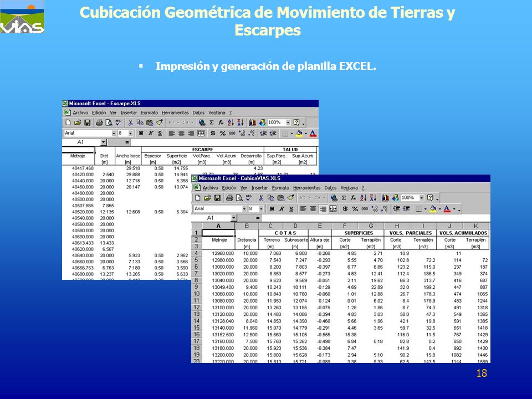
Task: Open Arial font dropdown in Escarpe.XLS window
Action: click(x=114, y=134)
